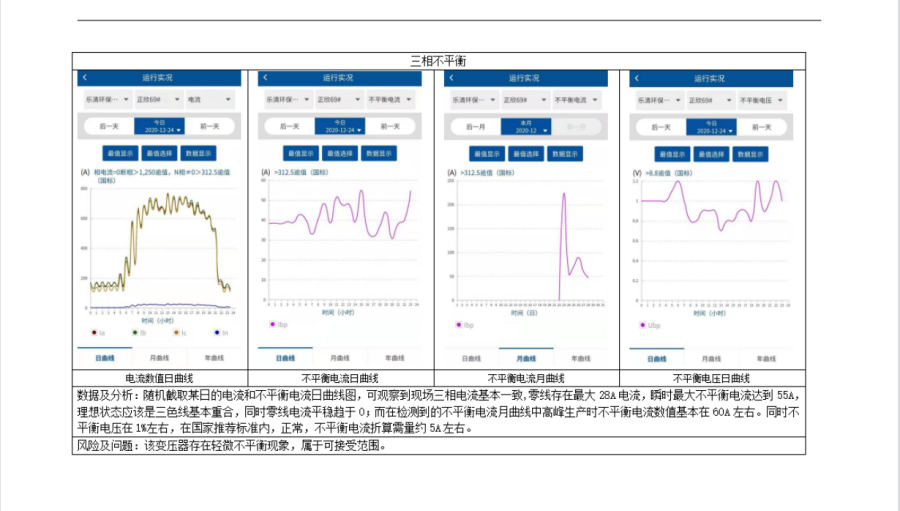900x511 pixels.
Task: Switch to 年曲线 tab in fourth panel
Action: pyautogui.click(x=762, y=358)
